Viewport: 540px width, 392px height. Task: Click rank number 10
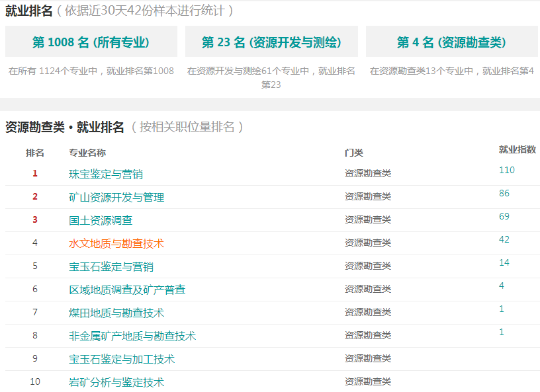coord(35,381)
